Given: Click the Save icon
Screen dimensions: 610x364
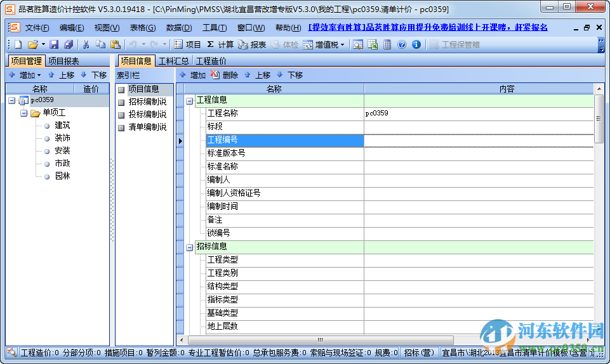Looking at the screenshot, I should click(x=54, y=44).
